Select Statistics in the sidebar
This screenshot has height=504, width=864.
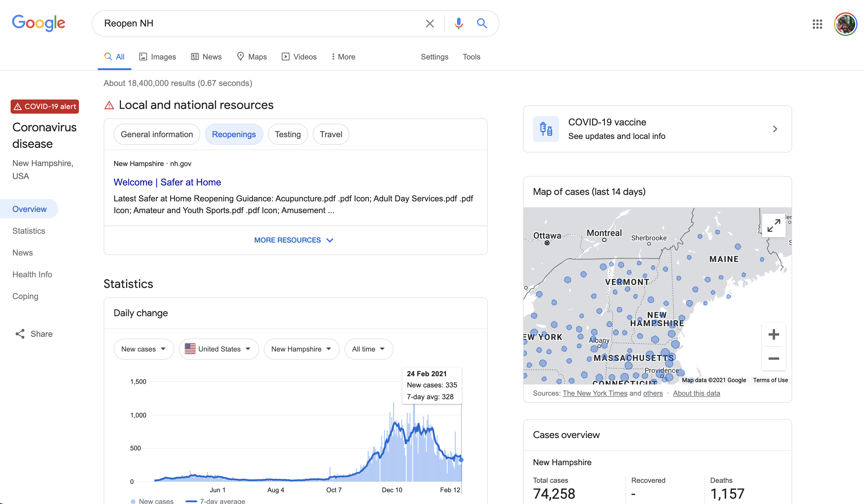[x=29, y=231]
